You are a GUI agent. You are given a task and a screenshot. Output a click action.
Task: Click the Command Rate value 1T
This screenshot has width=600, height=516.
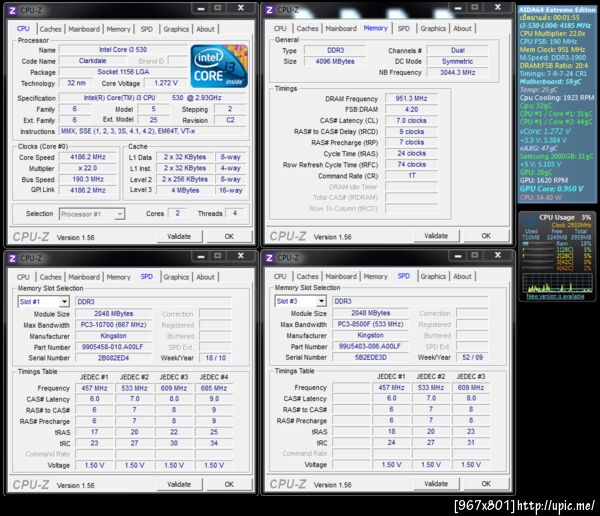pos(411,175)
